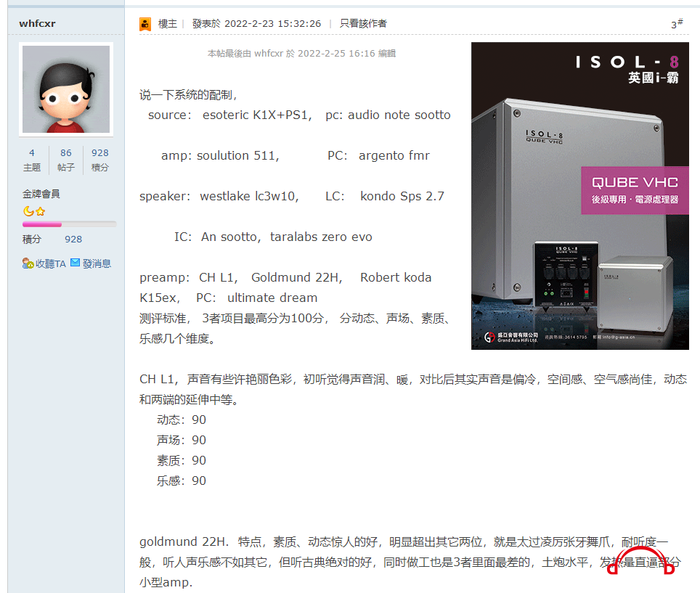700x593 pixels.
Task: Click the envelope message icon
Action: point(76,262)
